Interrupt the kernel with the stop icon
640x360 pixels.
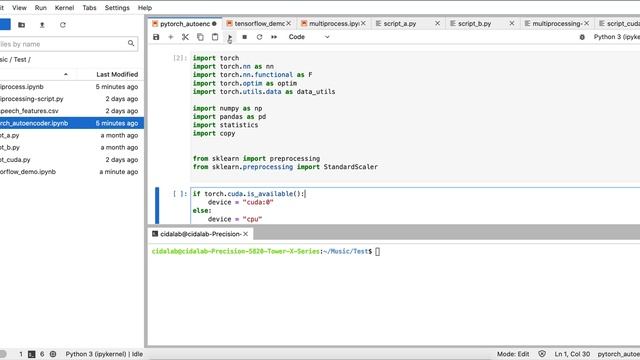[x=244, y=37]
